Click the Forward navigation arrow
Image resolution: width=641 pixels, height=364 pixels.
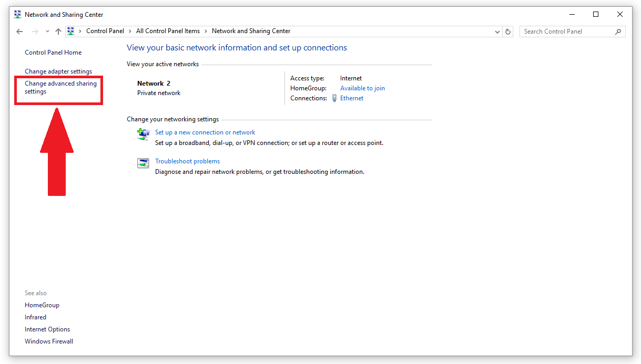pyautogui.click(x=35, y=32)
